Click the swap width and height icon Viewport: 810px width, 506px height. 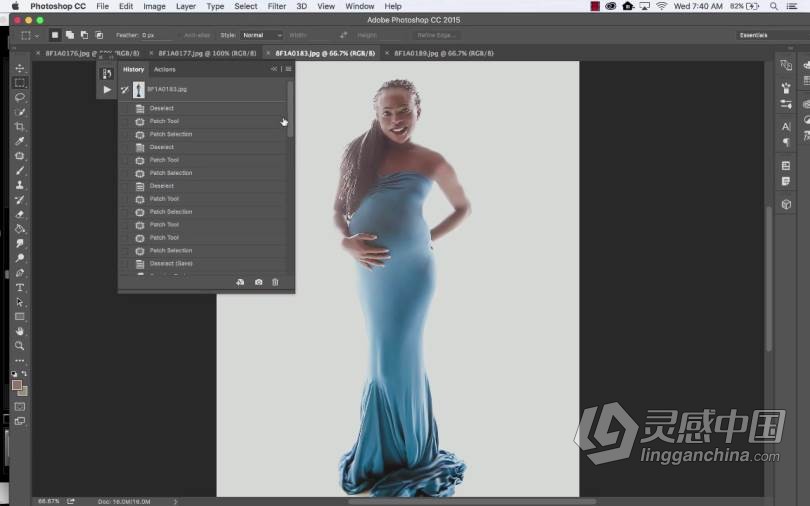coord(343,35)
